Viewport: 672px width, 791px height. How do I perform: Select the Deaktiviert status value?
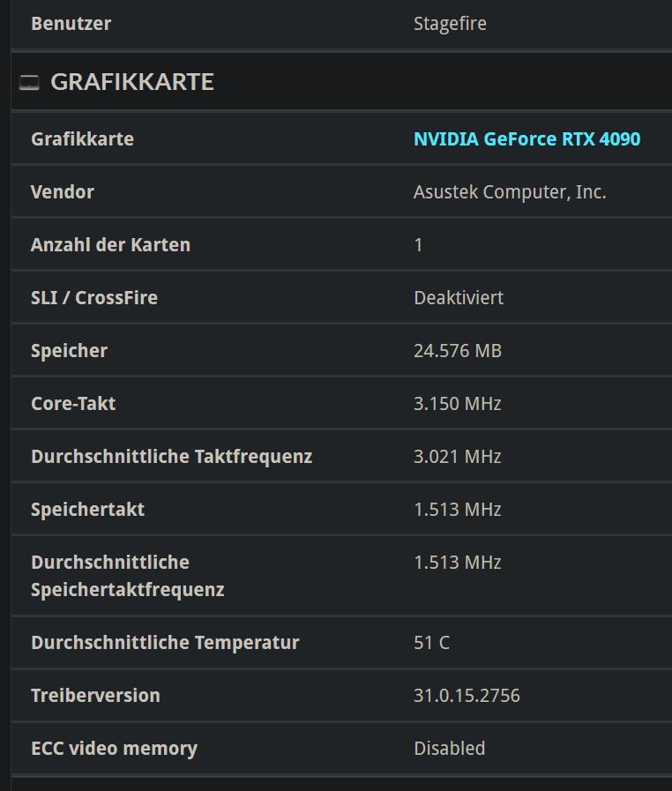[459, 298]
